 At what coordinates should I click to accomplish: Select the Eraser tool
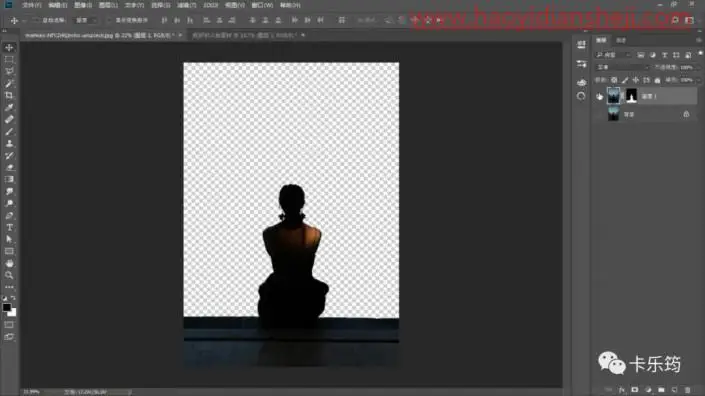[x=9, y=168]
